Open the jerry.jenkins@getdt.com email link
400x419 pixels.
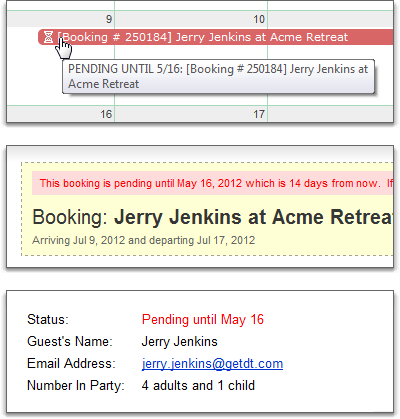(212, 363)
